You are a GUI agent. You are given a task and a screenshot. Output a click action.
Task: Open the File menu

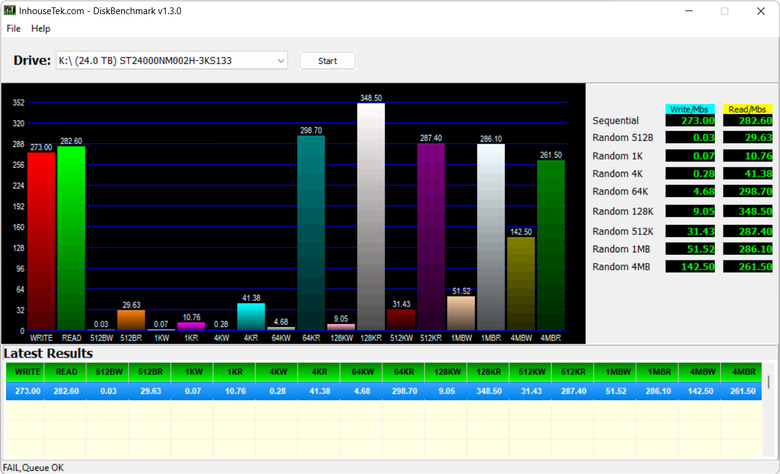[13, 28]
